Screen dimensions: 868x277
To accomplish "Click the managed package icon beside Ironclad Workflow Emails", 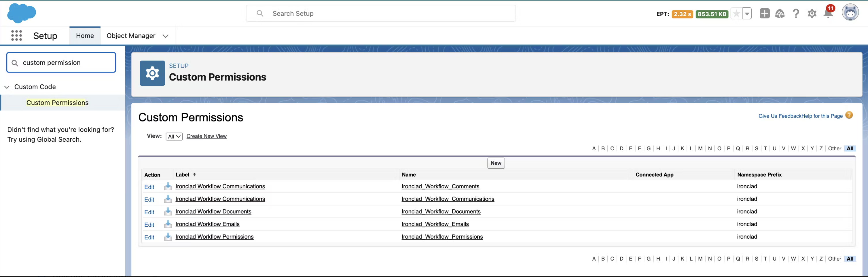I will pyautogui.click(x=168, y=224).
